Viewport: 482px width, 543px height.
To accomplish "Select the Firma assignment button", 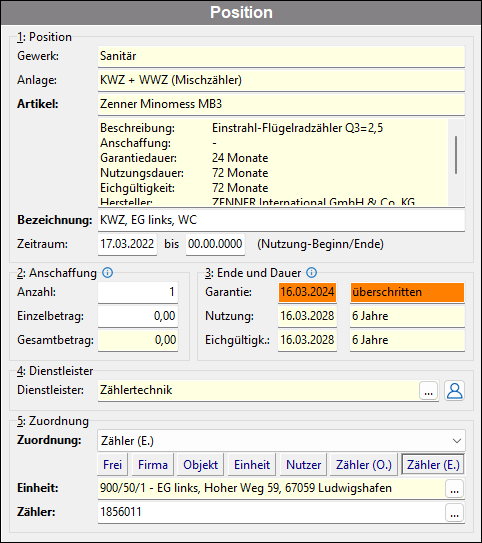I will (x=153, y=464).
